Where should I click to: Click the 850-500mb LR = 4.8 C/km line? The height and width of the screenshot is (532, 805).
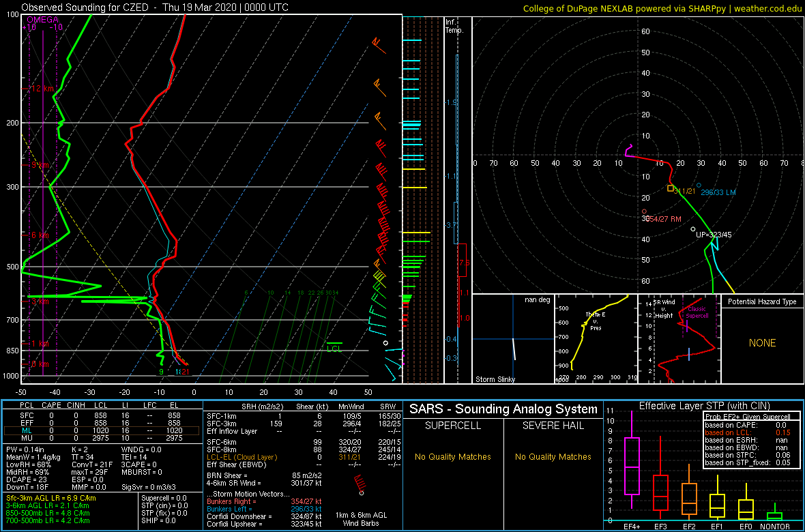coord(48,512)
